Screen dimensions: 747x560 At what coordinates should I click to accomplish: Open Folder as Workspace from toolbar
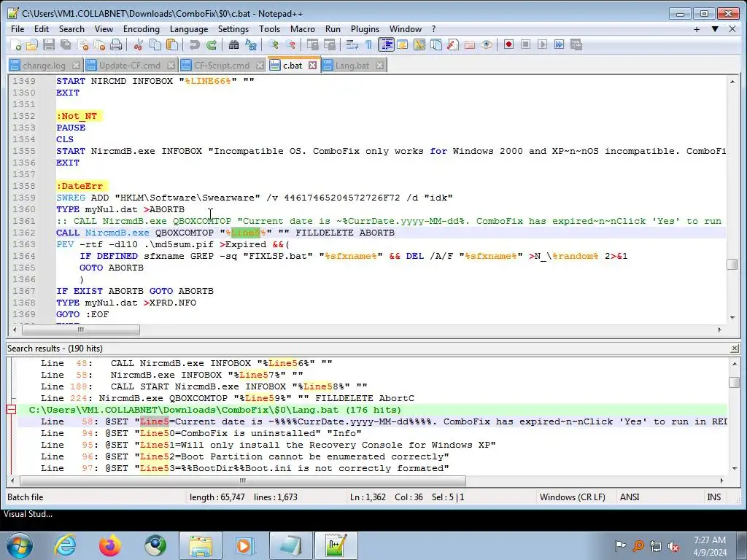coord(470,44)
